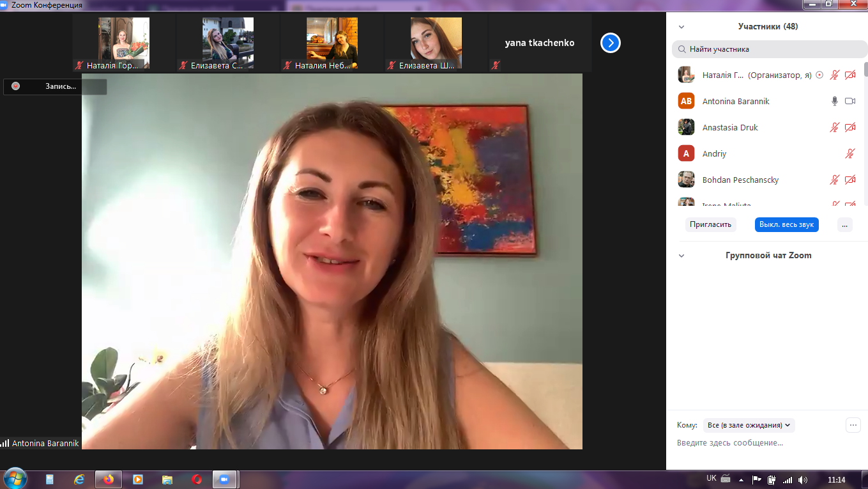Click Наталія Г… avatar in participants list
Screen dimensions: 868x489
pyautogui.click(x=686, y=75)
